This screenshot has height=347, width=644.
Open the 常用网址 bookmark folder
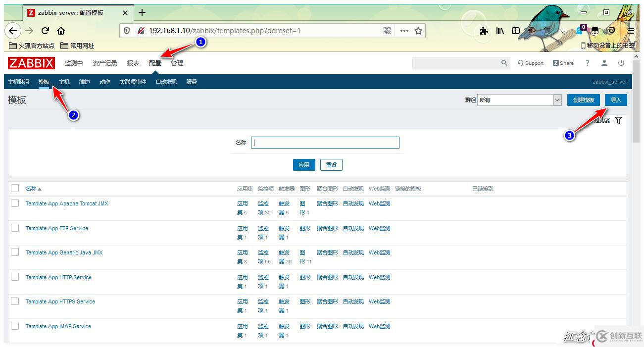pos(77,46)
